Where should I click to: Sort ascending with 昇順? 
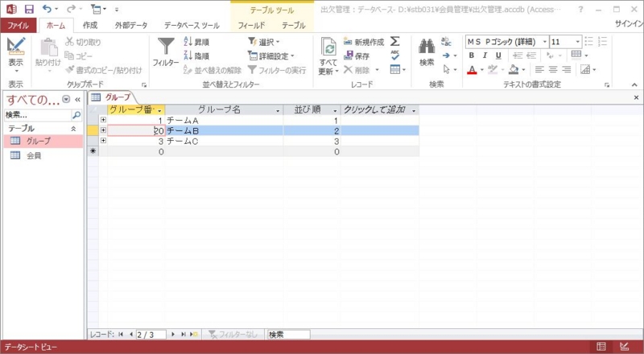click(196, 42)
